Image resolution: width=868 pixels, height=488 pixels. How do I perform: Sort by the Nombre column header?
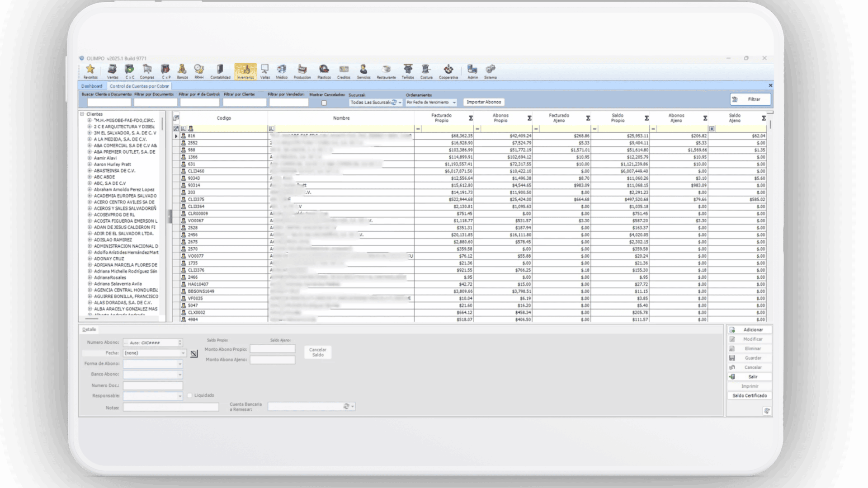pyautogui.click(x=341, y=118)
